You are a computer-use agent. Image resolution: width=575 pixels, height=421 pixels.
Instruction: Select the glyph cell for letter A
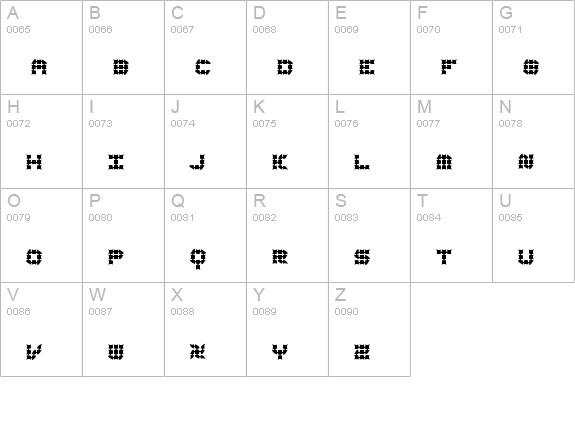click(41, 47)
